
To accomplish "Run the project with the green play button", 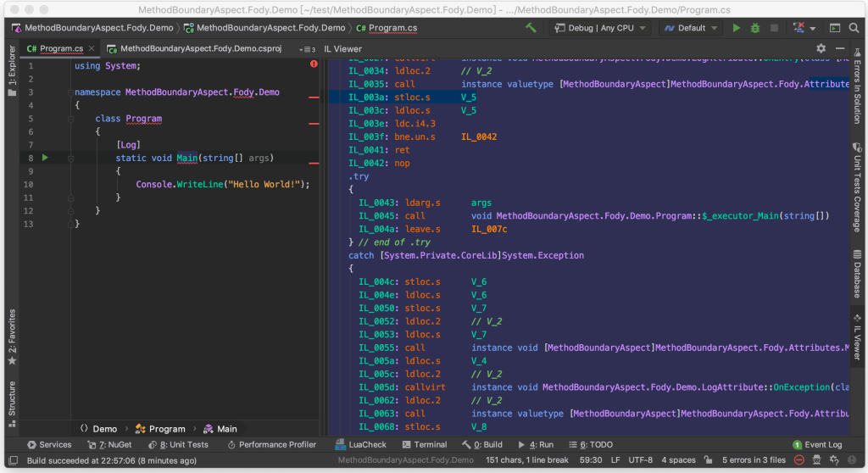I will pos(737,28).
